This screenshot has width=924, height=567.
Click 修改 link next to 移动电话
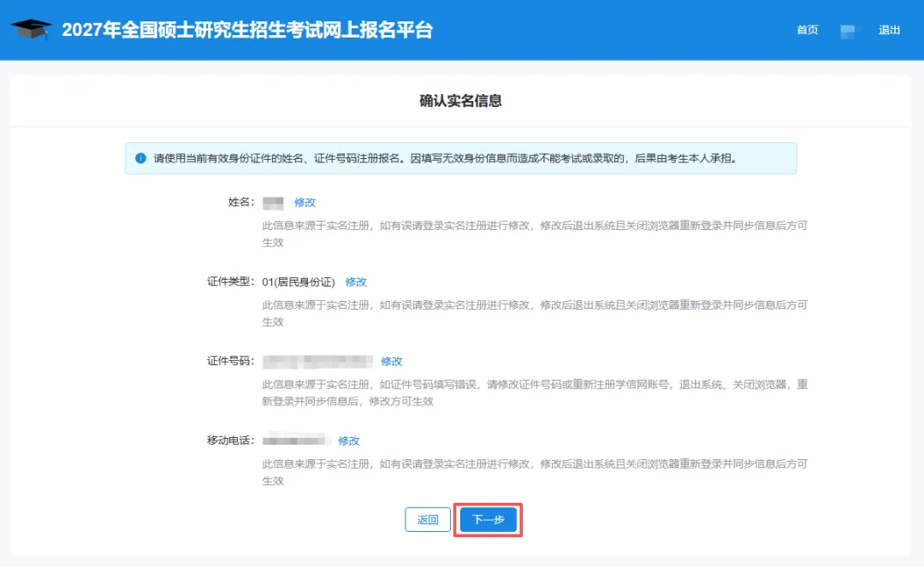pyautogui.click(x=348, y=441)
